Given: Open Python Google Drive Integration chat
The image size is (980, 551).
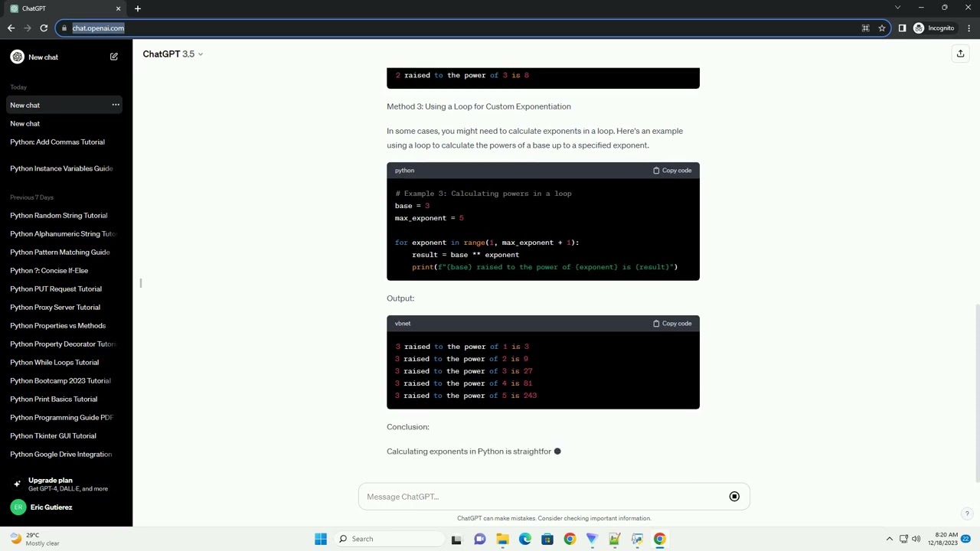Looking at the screenshot, I should point(66,454).
